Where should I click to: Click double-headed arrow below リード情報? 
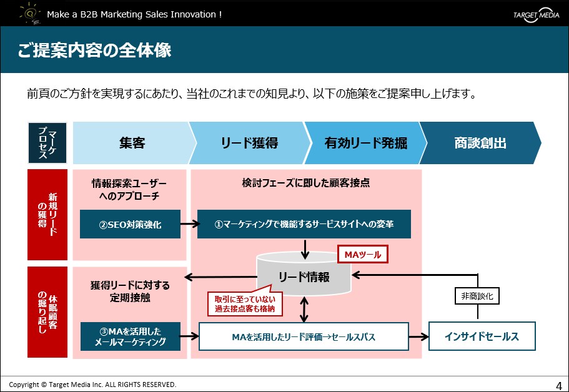(x=304, y=310)
